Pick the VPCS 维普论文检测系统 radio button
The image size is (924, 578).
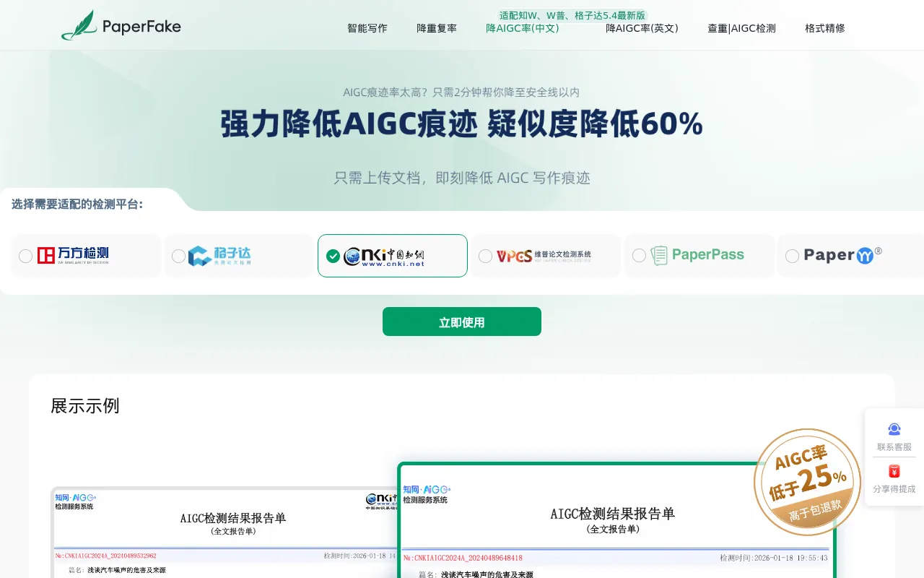point(486,256)
